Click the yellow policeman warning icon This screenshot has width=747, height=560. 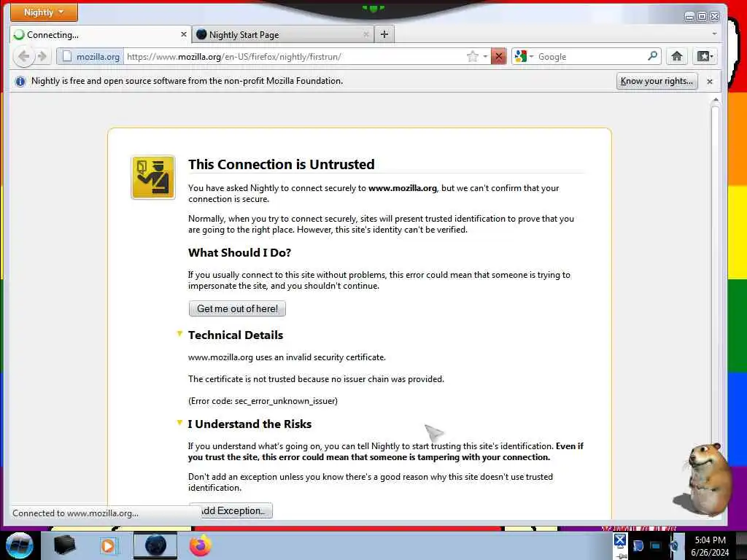[x=153, y=178]
